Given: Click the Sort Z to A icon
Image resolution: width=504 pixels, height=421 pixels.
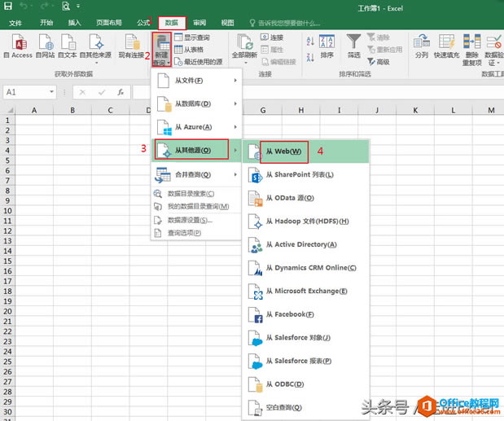Looking at the screenshot, I should [x=310, y=57].
